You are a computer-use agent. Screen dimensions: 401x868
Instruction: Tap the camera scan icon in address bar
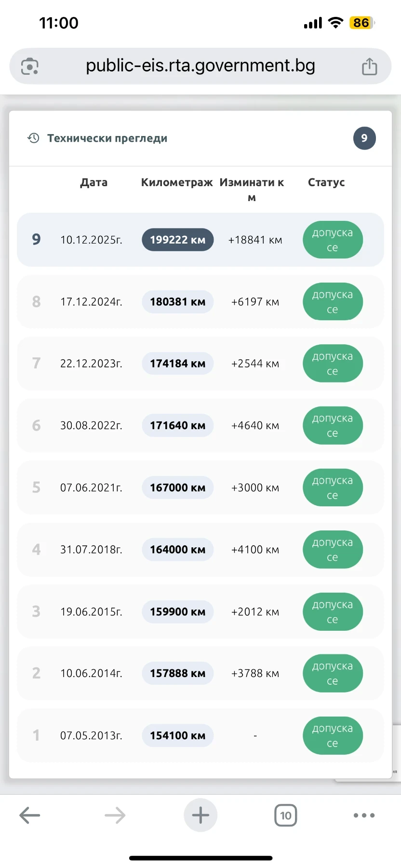[x=30, y=66]
